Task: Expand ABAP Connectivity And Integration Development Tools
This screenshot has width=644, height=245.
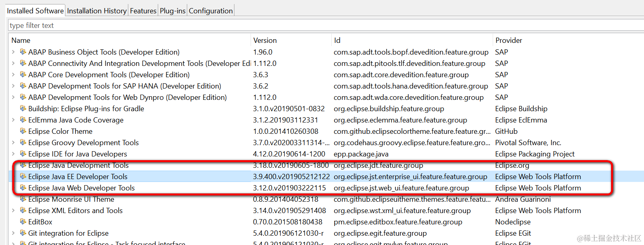Action: tap(13, 63)
